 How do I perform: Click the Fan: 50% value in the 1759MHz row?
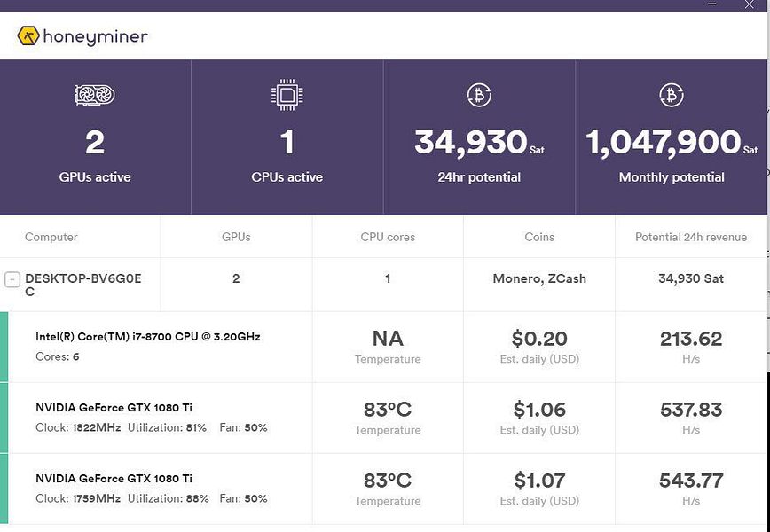coord(243,498)
